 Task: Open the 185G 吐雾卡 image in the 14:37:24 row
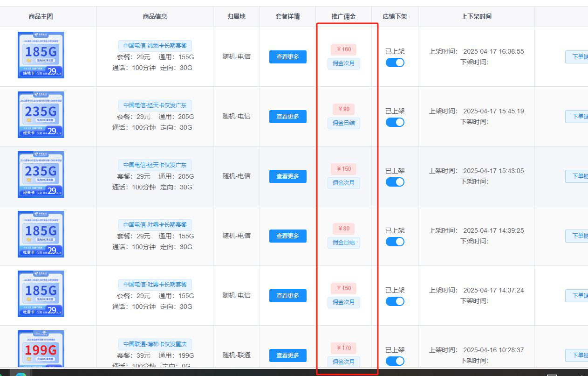(41, 294)
